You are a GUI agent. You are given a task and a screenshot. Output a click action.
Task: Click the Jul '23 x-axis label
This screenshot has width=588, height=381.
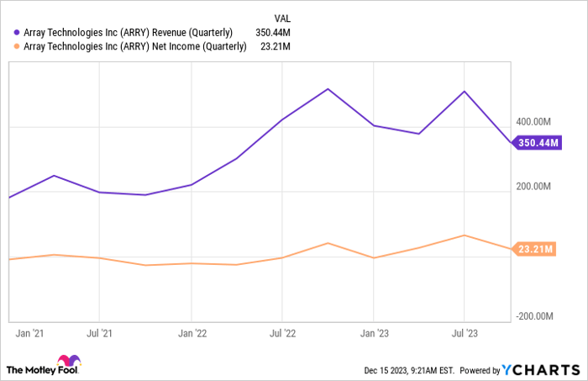point(465,333)
